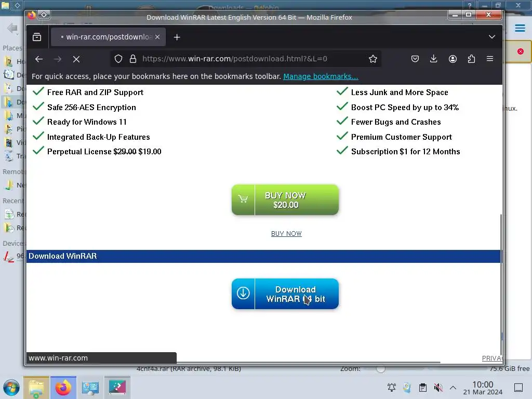This screenshot has height=399, width=532.
Task: Open extensions puzzle icon
Action: [x=471, y=59]
